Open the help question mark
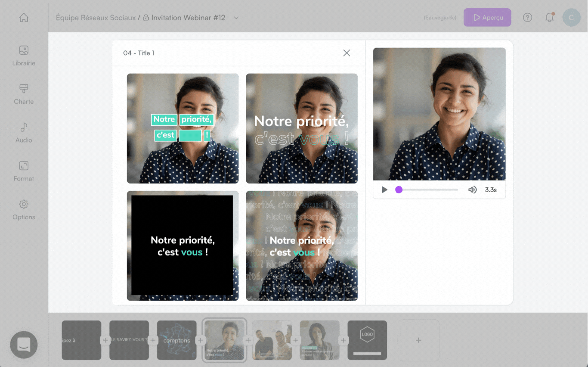 tap(527, 18)
